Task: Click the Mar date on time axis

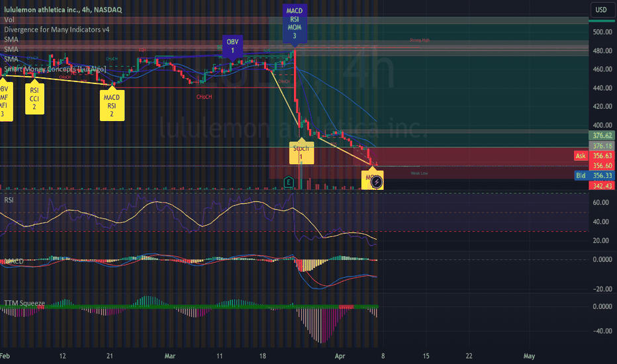Action: pos(169,356)
